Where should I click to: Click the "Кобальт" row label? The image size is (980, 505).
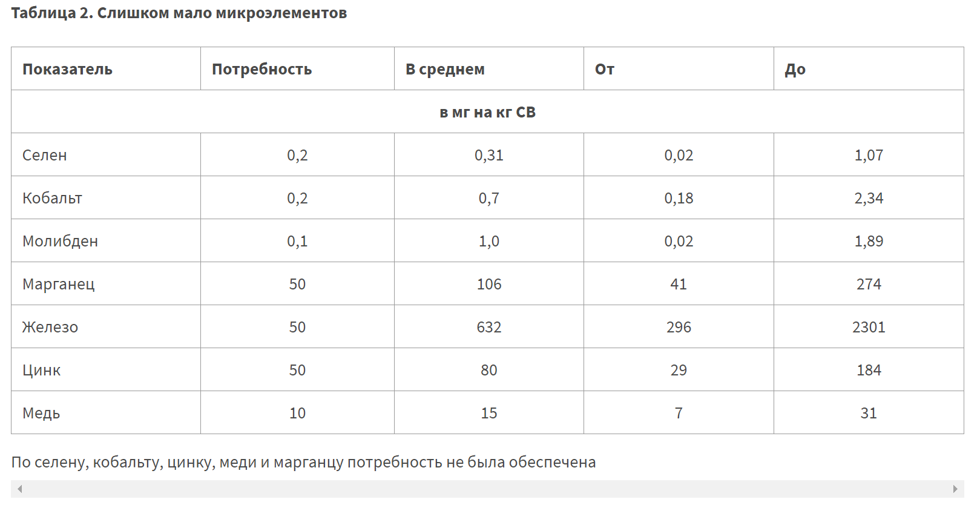click(x=52, y=199)
